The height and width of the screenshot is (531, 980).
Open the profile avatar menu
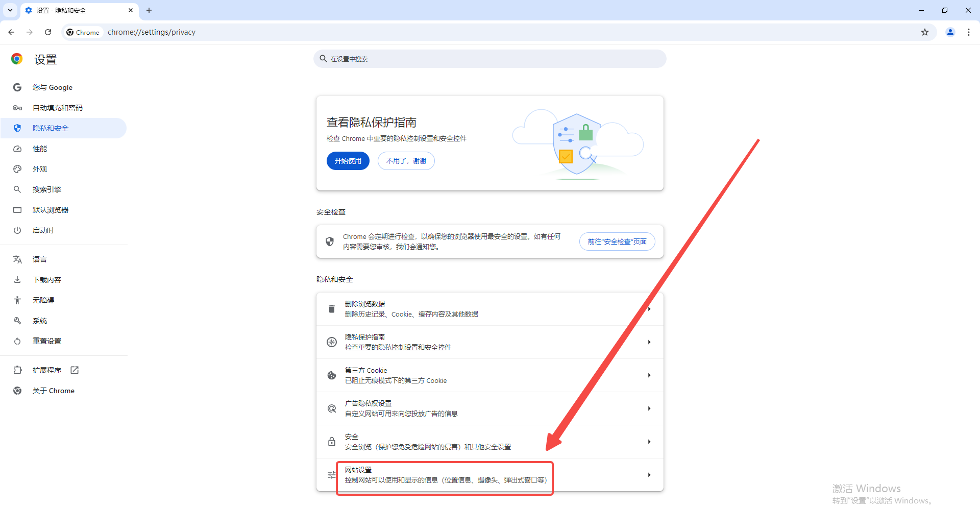click(x=950, y=32)
